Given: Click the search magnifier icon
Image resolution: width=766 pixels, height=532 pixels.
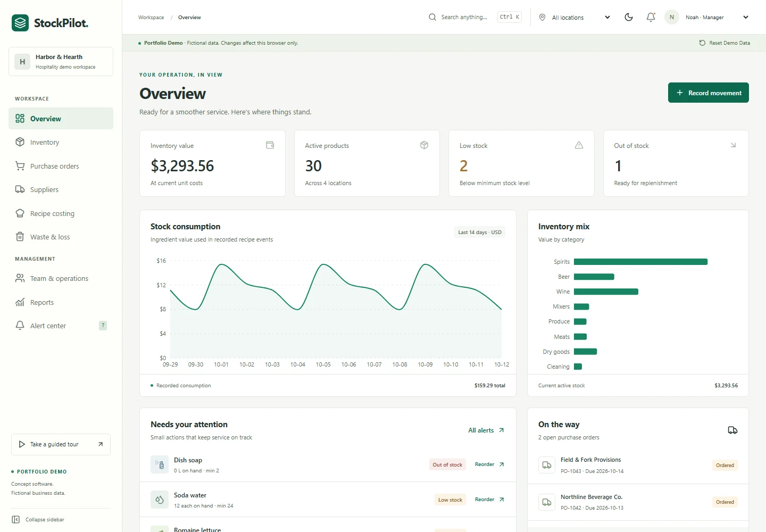Looking at the screenshot, I should tap(432, 17).
